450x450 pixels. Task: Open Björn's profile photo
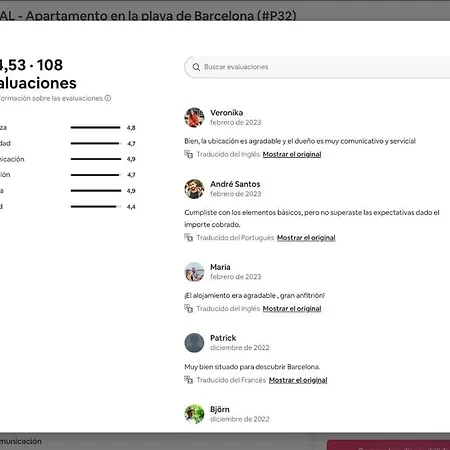pos(194,414)
